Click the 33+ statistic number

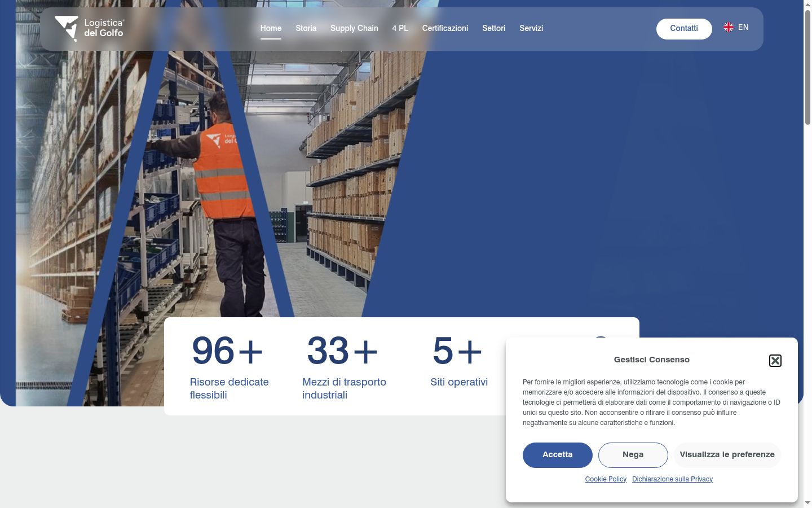click(x=342, y=351)
